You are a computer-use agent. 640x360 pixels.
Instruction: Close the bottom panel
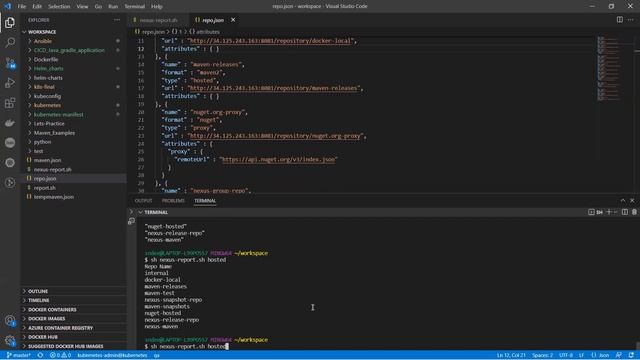(632, 200)
